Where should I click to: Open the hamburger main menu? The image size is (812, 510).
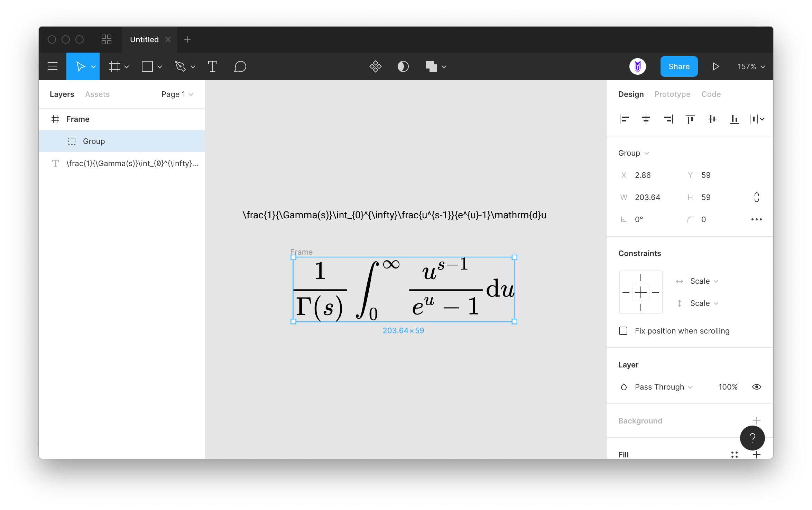(53, 66)
